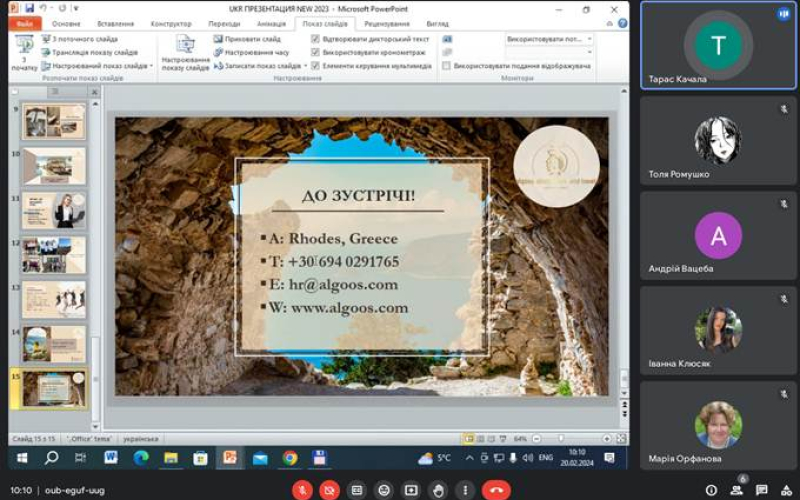Click 'Приховати слайд' in the ribbon
Viewport: 800px width, 500px height.
click(x=247, y=39)
